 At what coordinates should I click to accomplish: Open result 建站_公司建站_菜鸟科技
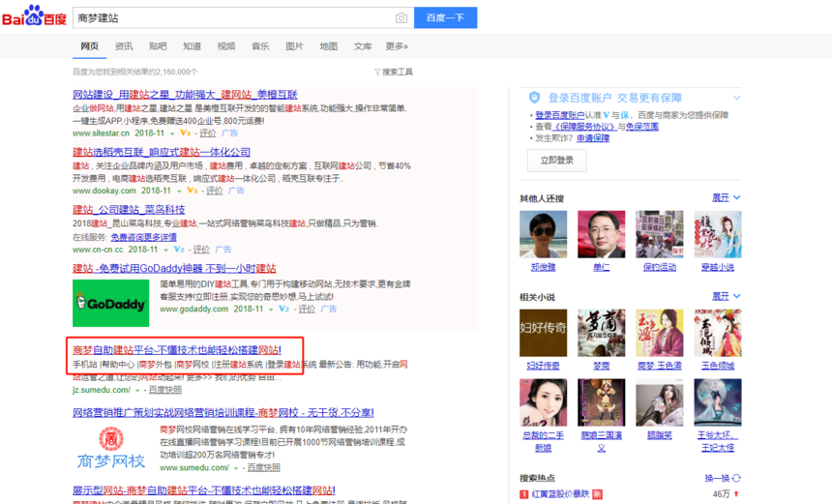coord(129,210)
